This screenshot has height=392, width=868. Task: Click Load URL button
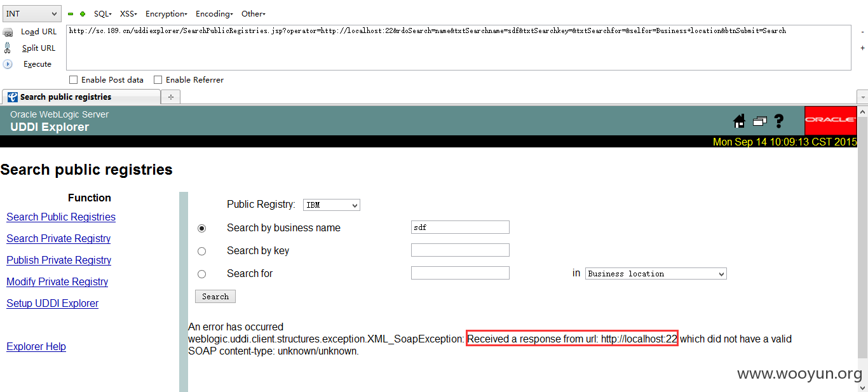click(39, 32)
